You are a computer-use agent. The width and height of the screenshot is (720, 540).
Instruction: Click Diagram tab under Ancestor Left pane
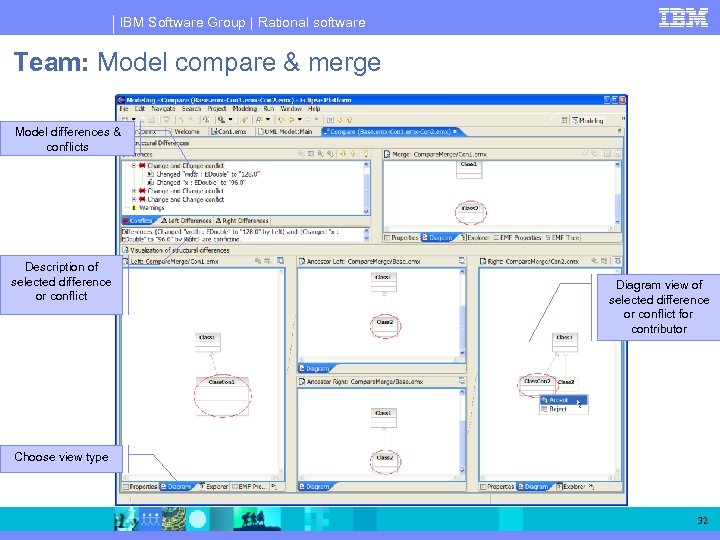tap(314, 368)
